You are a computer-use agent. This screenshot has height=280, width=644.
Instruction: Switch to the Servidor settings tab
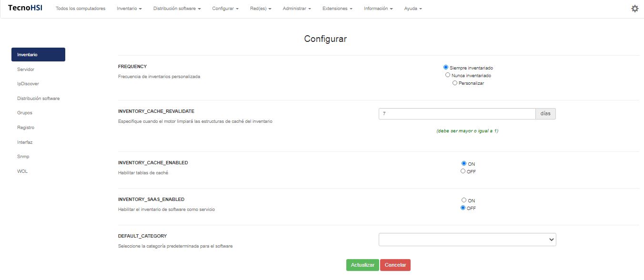tap(26, 70)
